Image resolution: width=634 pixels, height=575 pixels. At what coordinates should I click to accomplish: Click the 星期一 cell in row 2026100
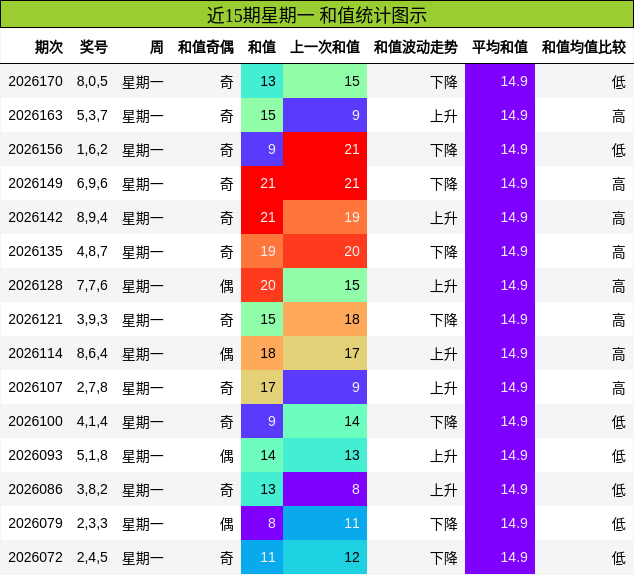143,422
